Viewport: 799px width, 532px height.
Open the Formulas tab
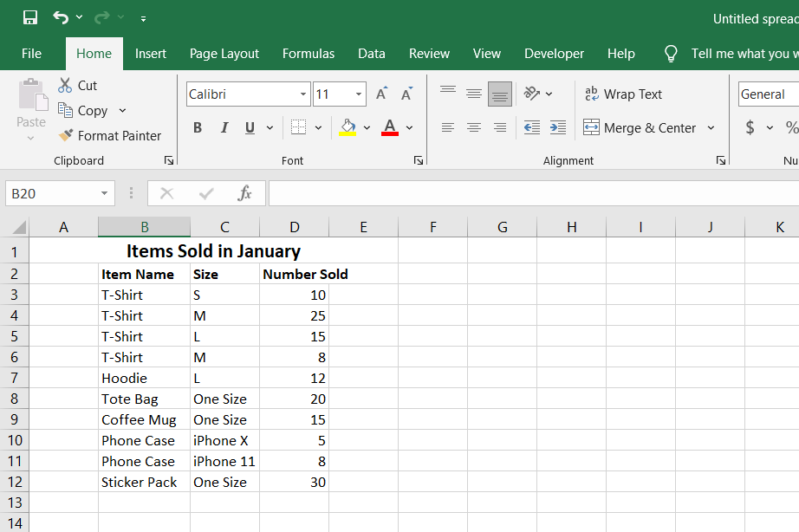point(308,54)
